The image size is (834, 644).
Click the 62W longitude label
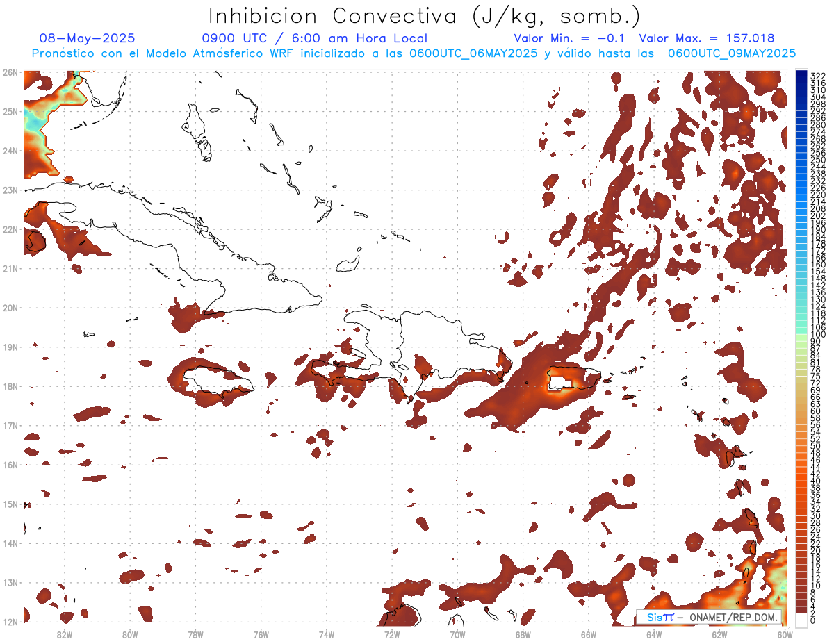click(719, 634)
